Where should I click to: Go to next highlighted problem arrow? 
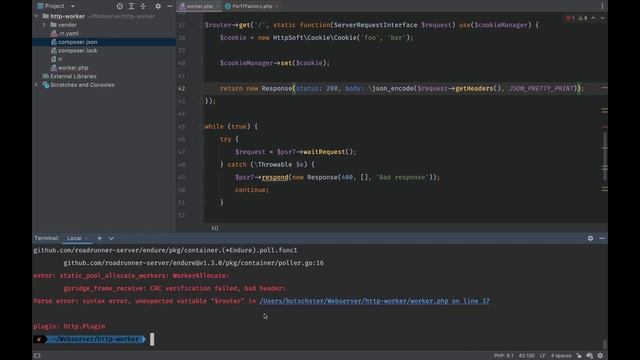point(602,18)
